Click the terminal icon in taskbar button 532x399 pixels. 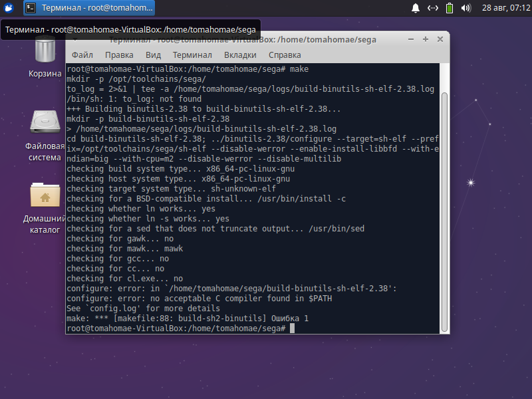coord(31,8)
